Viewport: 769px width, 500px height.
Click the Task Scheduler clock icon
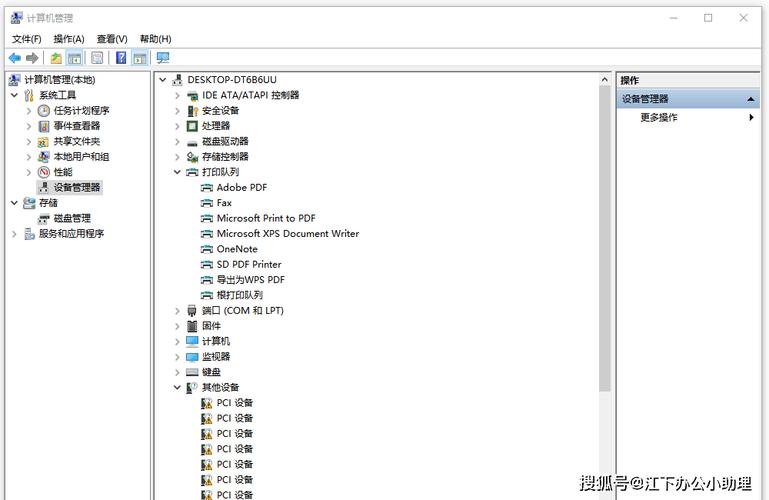point(44,111)
